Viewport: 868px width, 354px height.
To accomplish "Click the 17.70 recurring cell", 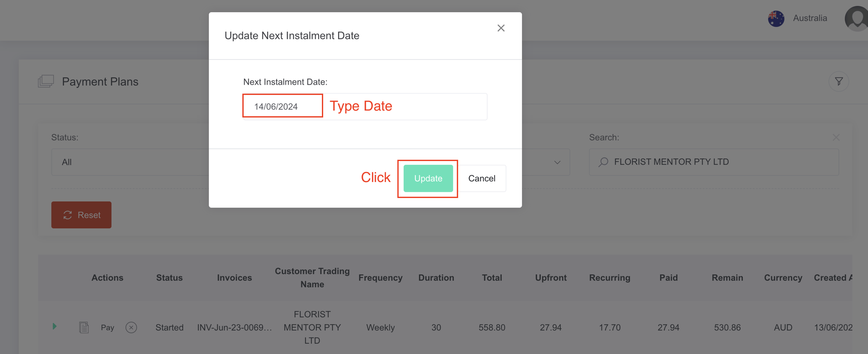I will [x=610, y=327].
